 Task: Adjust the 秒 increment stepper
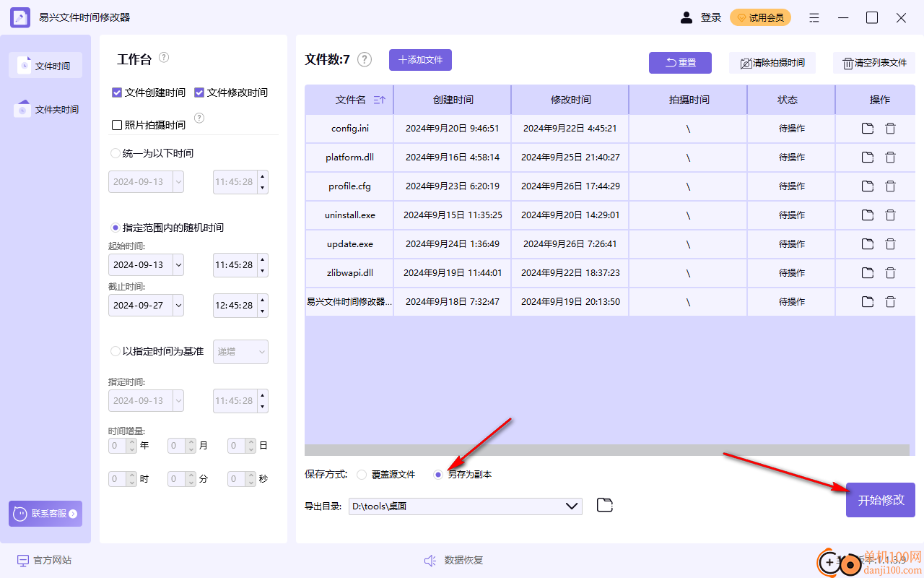click(250, 478)
